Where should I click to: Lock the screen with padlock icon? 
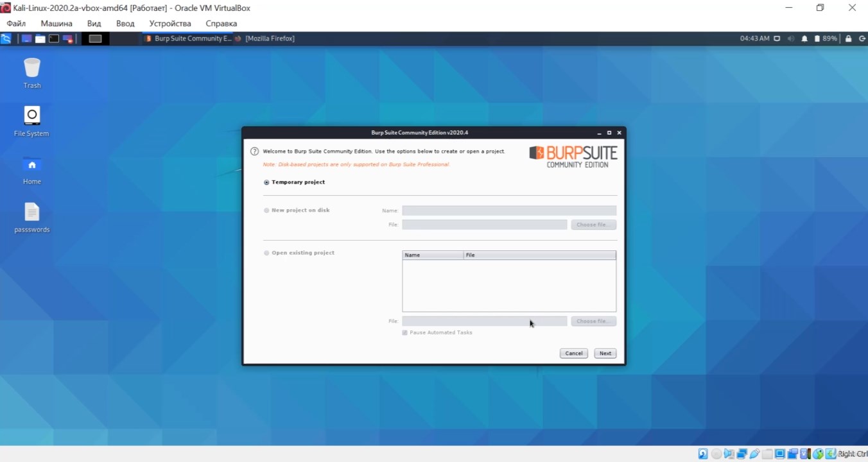[849, 38]
